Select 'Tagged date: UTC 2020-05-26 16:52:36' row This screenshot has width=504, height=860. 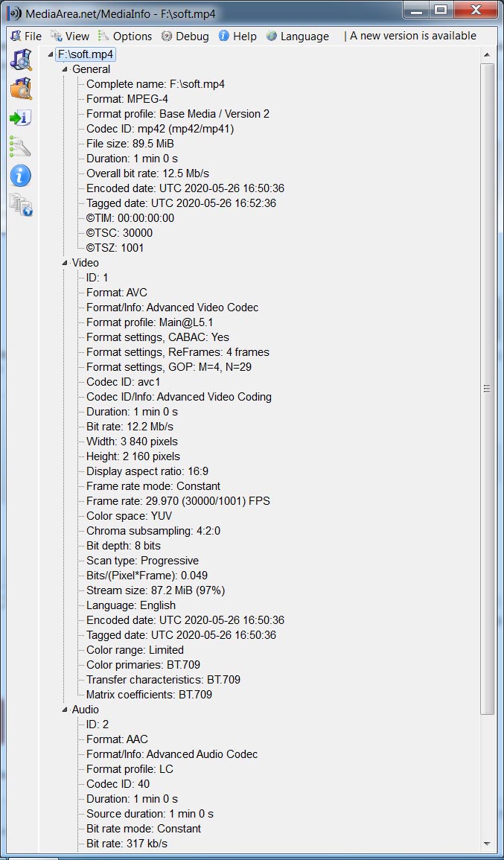point(181,203)
